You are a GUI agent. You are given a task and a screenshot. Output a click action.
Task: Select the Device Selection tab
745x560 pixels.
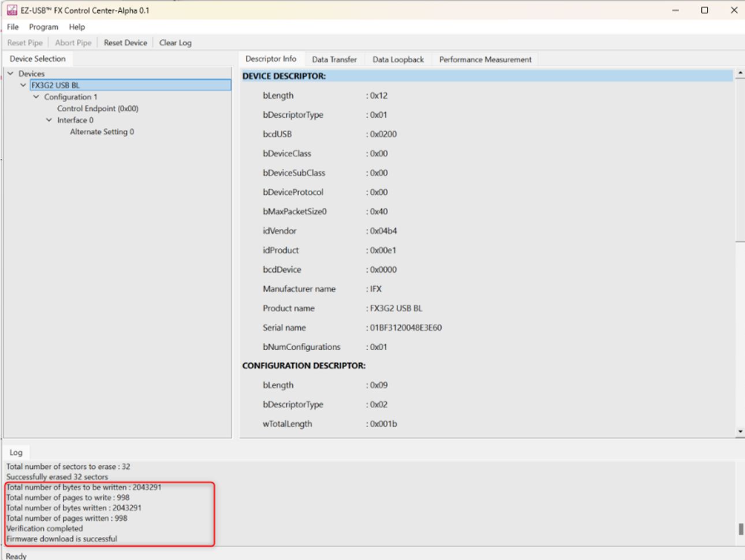pyautogui.click(x=38, y=59)
